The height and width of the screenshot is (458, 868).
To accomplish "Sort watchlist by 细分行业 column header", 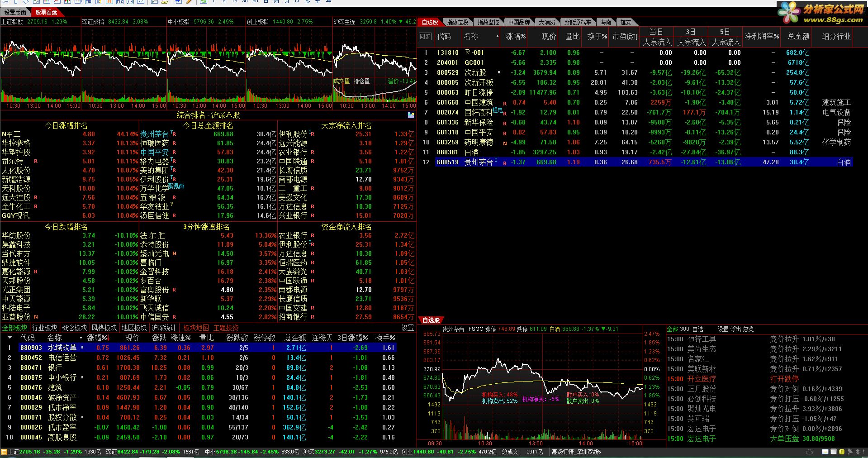I will (x=836, y=36).
